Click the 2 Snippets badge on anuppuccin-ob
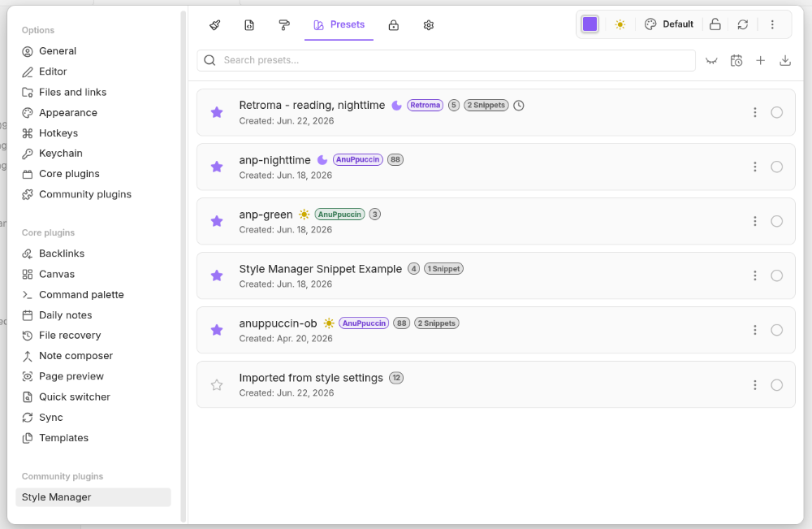The height and width of the screenshot is (529, 812). 437,323
